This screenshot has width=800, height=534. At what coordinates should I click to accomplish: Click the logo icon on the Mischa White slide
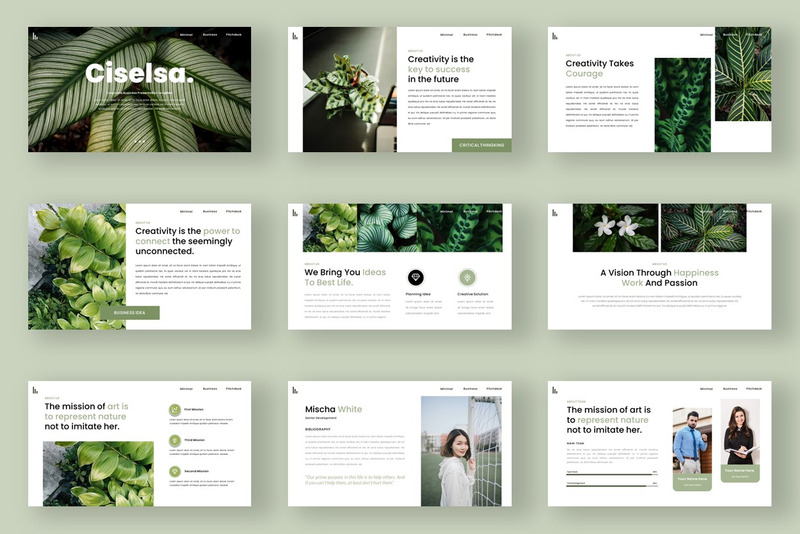click(294, 388)
